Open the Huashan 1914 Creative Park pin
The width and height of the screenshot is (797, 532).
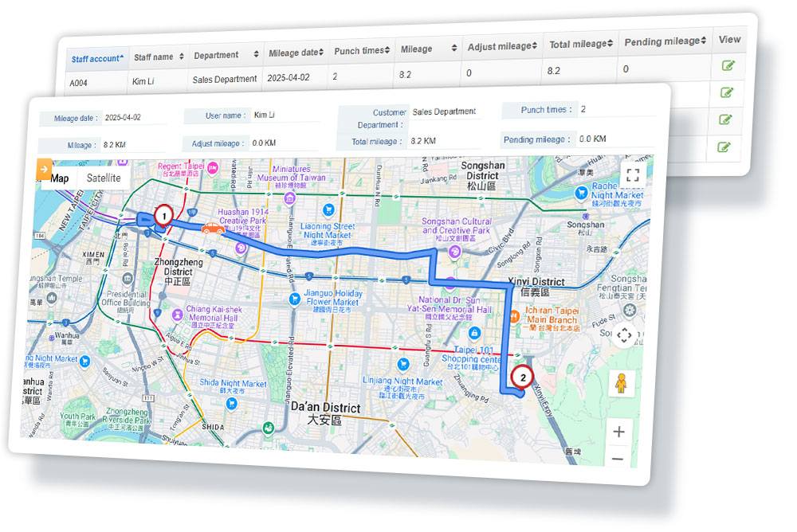[241, 248]
